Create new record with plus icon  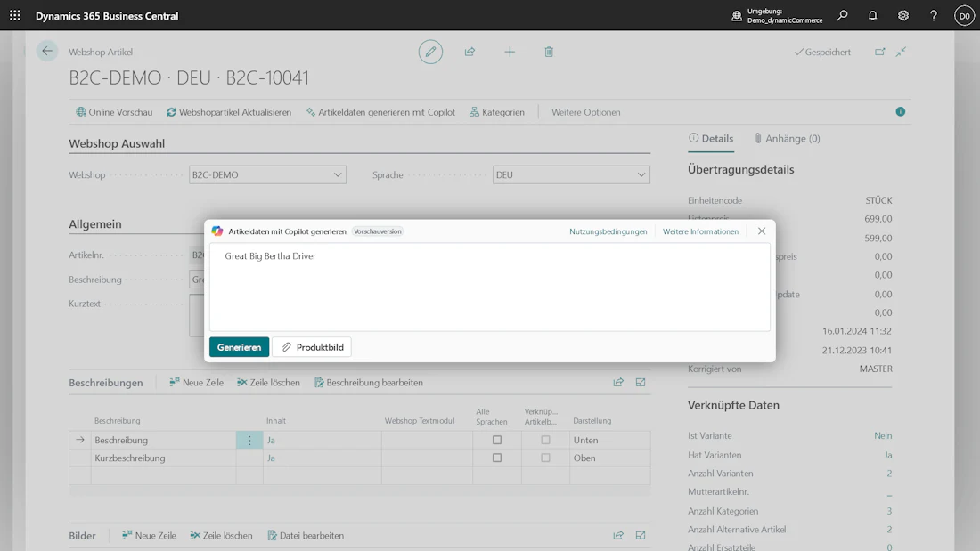point(510,52)
